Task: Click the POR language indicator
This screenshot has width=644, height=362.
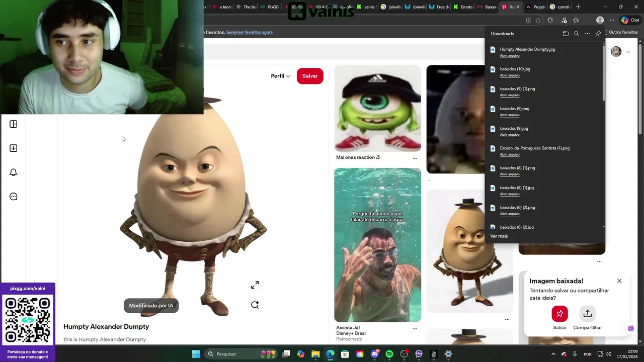Action: pyautogui.click(x=587, y=354)
